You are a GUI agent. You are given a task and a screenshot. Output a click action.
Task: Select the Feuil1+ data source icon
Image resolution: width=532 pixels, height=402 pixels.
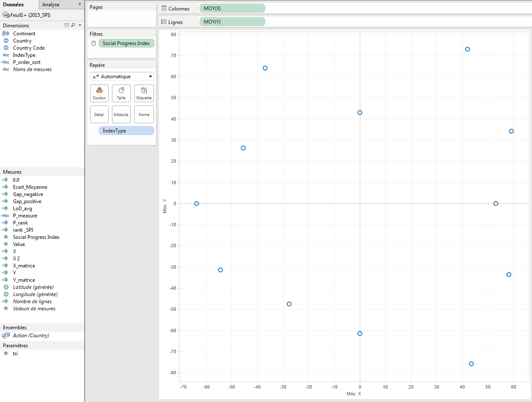(x=6, y=14)
